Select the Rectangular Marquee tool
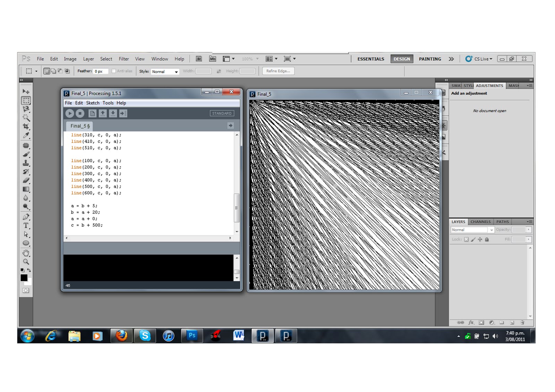The width and height of the screenshot is (555, 392). click(26, 101)
